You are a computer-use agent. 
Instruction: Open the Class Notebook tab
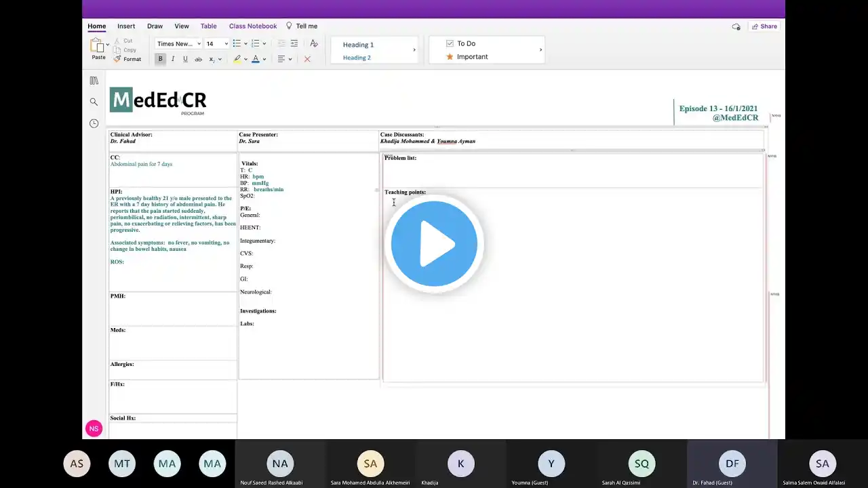tap(253, 26)
